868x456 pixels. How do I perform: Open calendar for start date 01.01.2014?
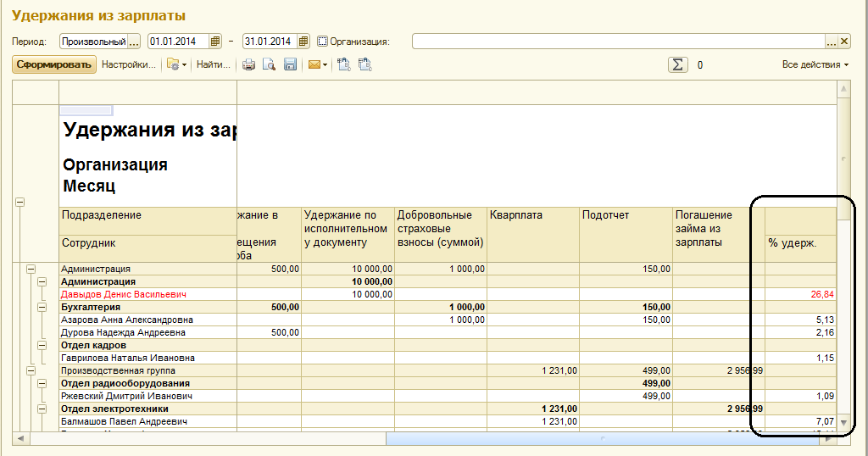(215, 41)
